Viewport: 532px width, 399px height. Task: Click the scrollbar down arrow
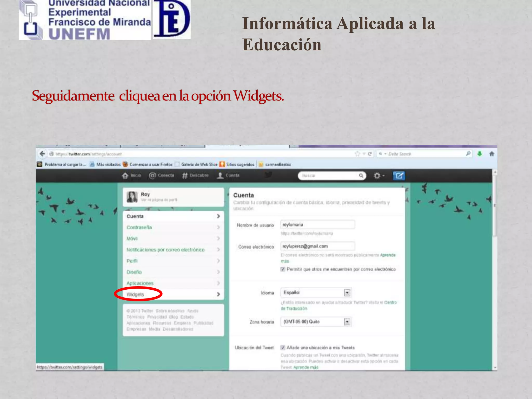click(x=495, y=367)
